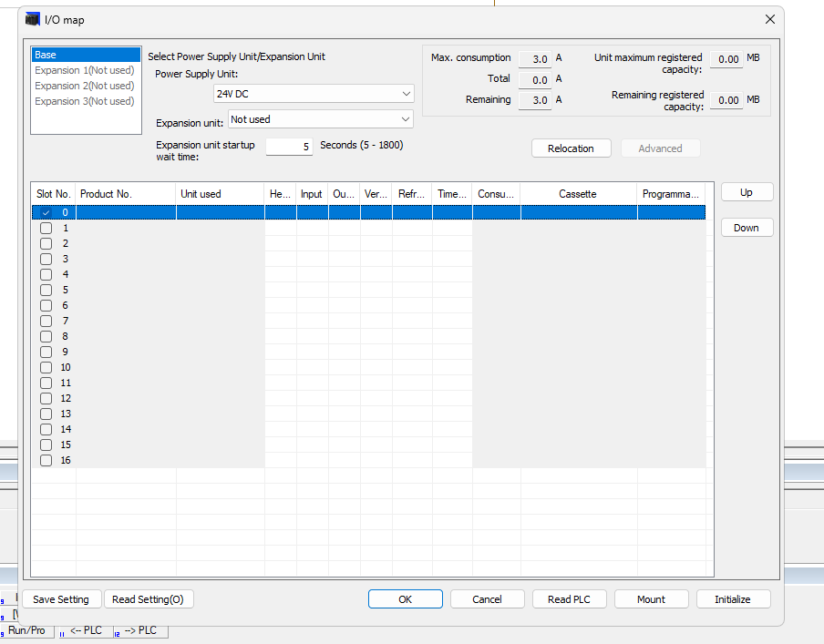
Task: Click the Slot No. column header
Action: [54, 194]
